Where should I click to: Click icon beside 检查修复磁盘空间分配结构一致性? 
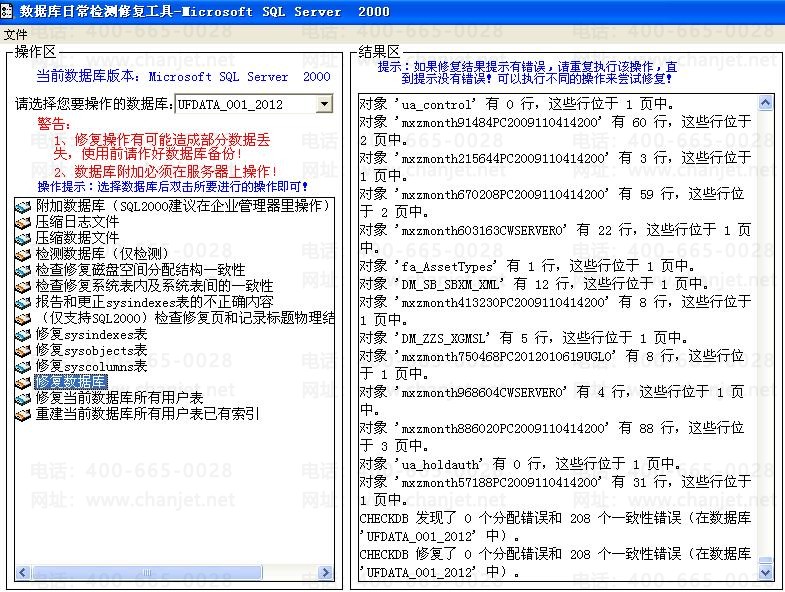tap(23, 270)
